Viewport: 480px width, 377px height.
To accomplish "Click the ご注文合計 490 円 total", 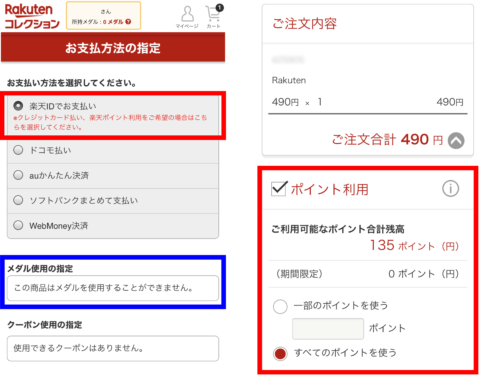I will [x=387, y=139].
